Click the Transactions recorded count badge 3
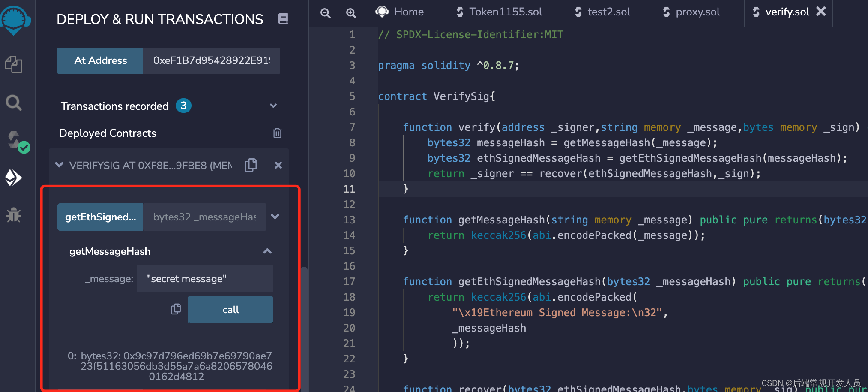868x392 pixels. 183,106
